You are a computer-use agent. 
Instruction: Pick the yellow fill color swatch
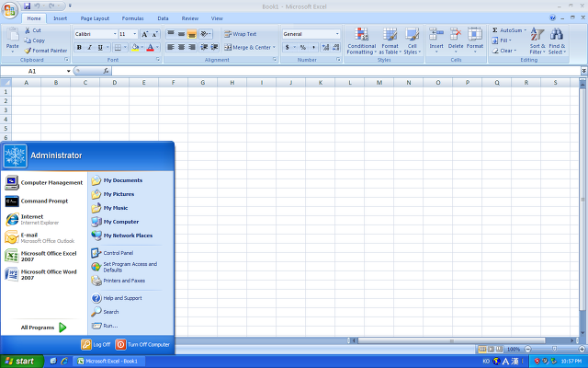tap(135, 47)
